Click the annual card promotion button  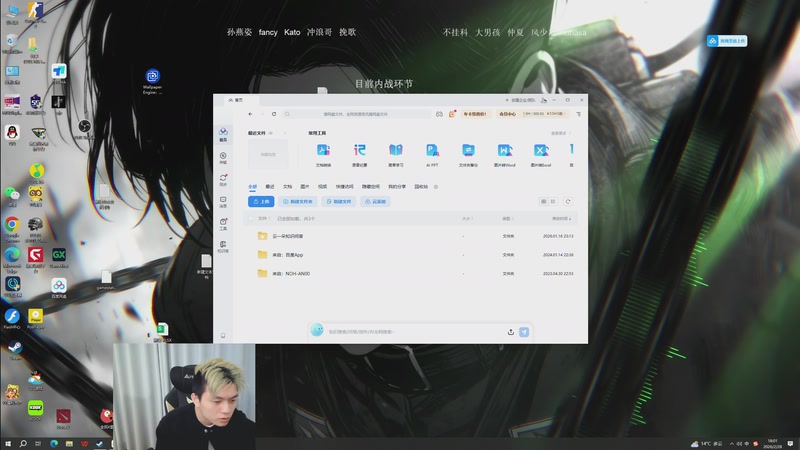474,114
